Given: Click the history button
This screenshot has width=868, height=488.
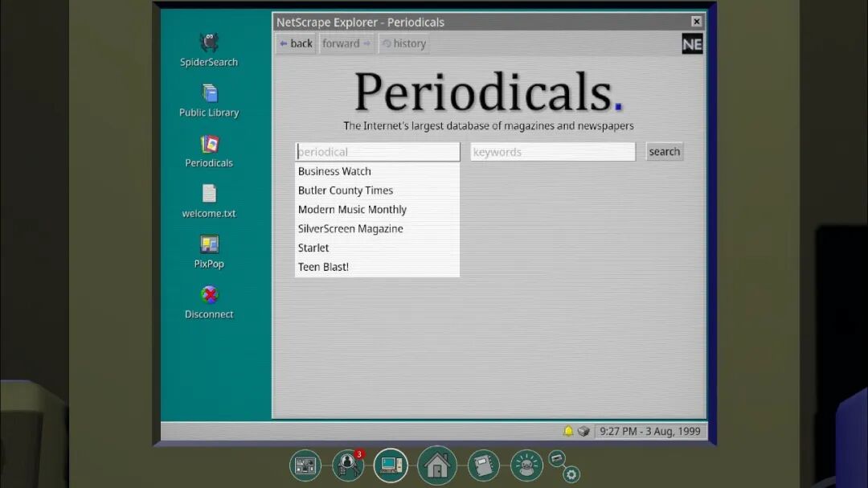Looking at the screenshot, I should click(404, 43).
